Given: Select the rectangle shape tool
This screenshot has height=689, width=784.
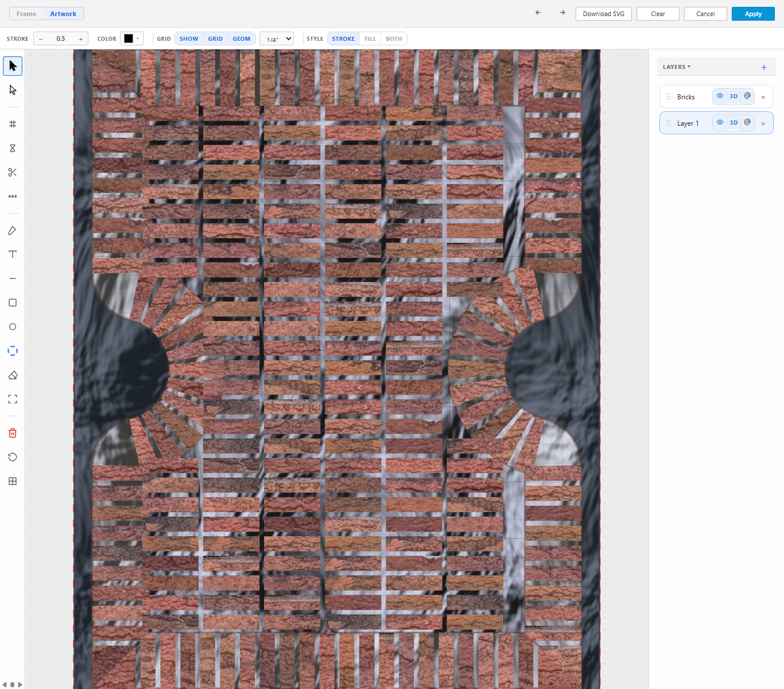Looking at the screenshot, I should pyautogui.click(x=13, y=303).
